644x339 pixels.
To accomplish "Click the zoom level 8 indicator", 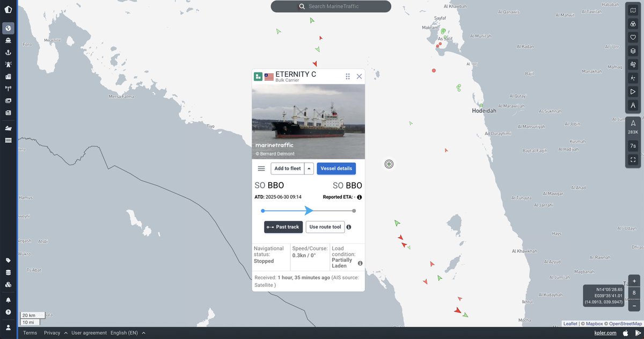I will pos(634,293).
